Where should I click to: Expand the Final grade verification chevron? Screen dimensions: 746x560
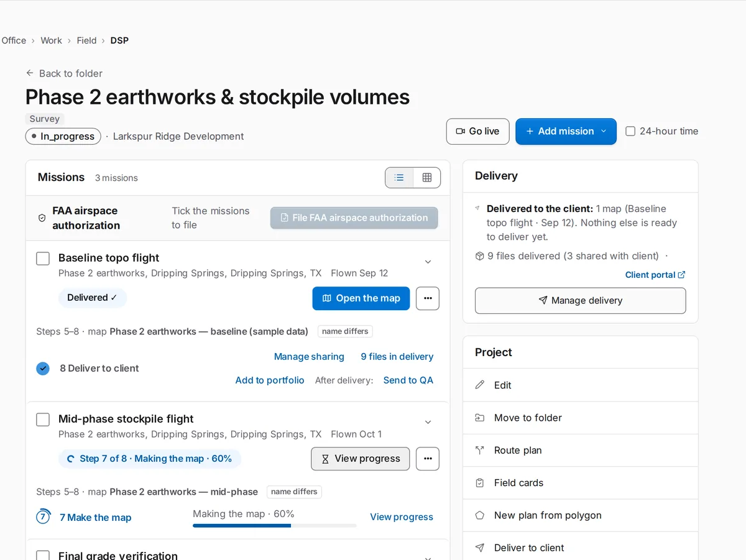click(428, 558)
